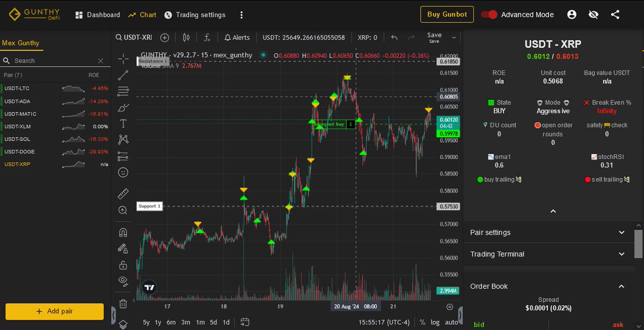Toggle log scale mode

point(435,322)
